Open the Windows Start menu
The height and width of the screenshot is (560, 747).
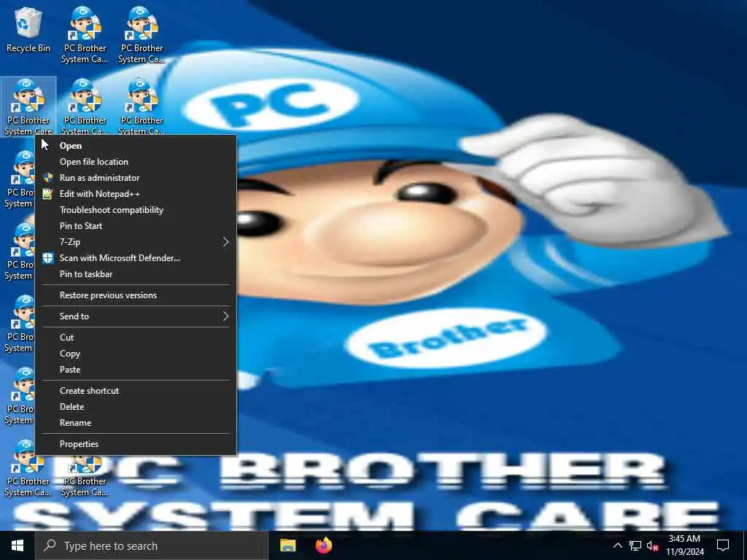click(18, 545)
